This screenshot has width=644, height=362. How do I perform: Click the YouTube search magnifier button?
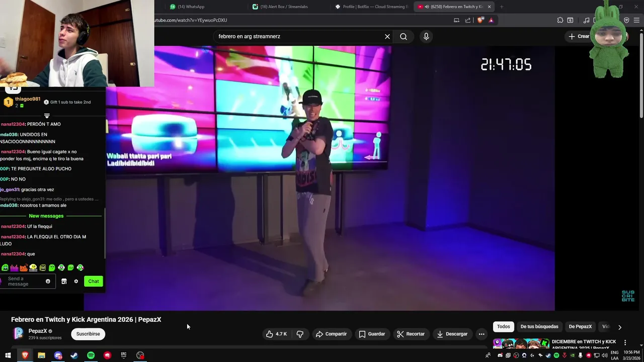(x=404, y=36)
